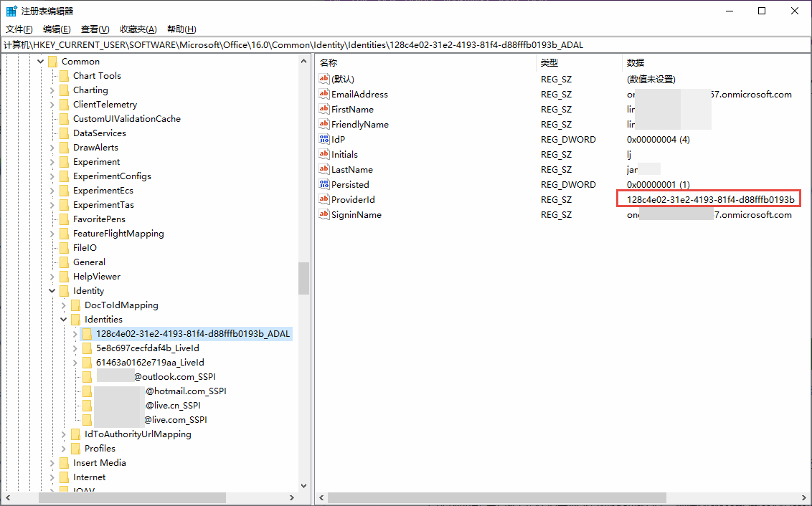This screenshot has width=812, height=506.
Task: Click the Persisted DWORD value icon
Action: click(x=324, y=185)
